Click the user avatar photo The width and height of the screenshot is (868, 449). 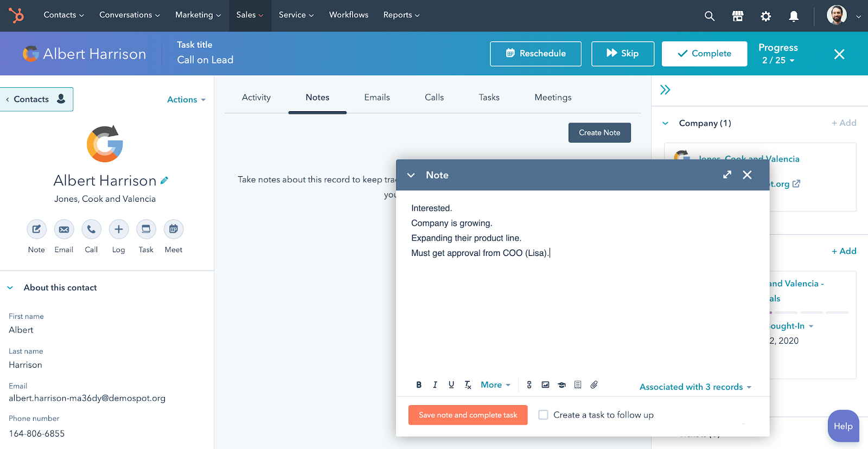[x=837, y=15]
